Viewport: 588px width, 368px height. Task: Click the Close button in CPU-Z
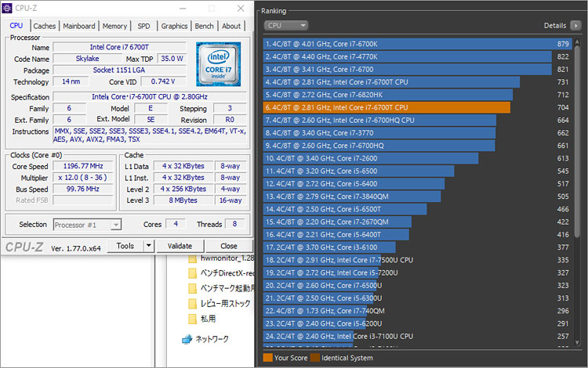click(x=229, y=246)
